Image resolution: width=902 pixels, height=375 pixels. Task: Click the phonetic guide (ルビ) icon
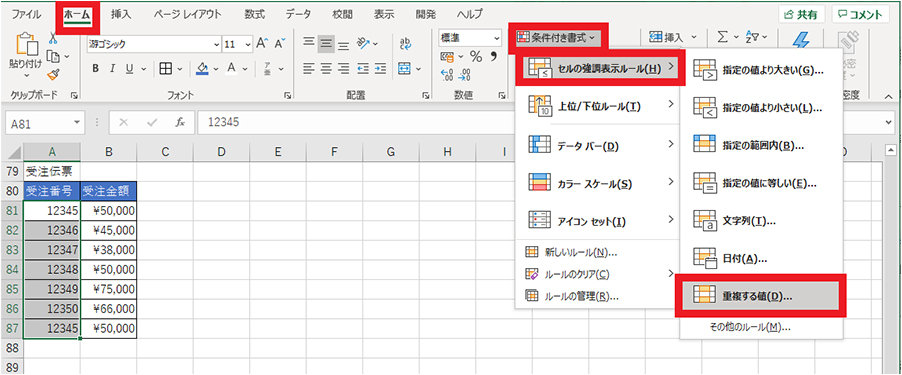267,68
